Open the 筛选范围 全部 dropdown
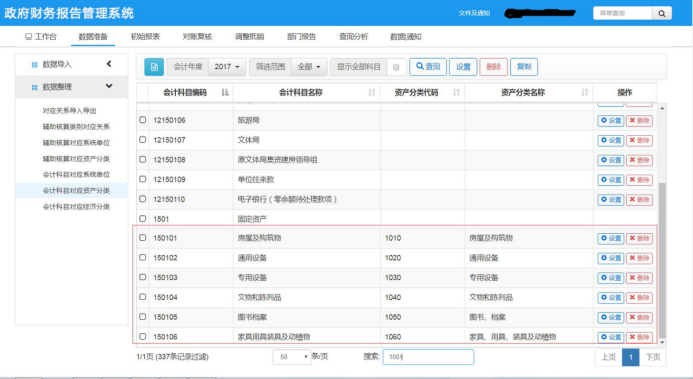693x379 pixels. point(309,67)
